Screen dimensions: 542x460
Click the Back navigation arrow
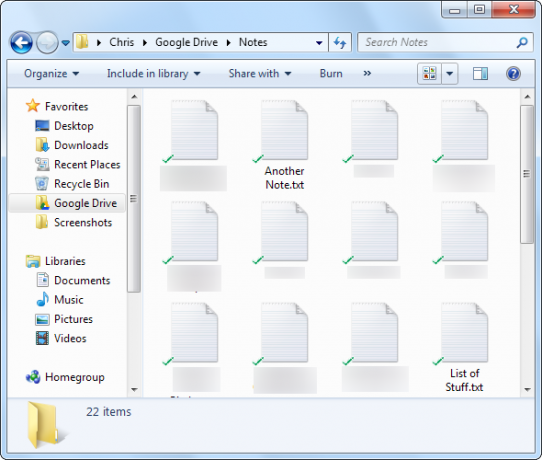(x=21, y=43)
